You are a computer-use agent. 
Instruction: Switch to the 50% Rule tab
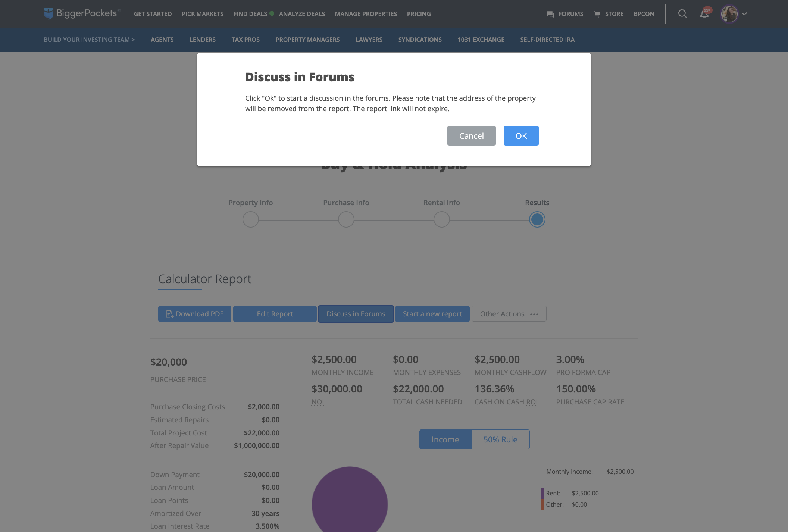(500, 439)
